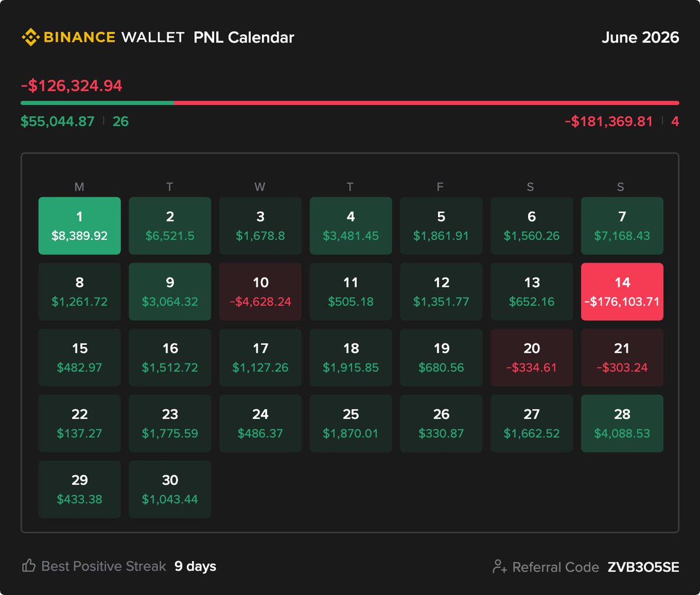Click the total loss amount -$181,369.81

pos(609,121)
